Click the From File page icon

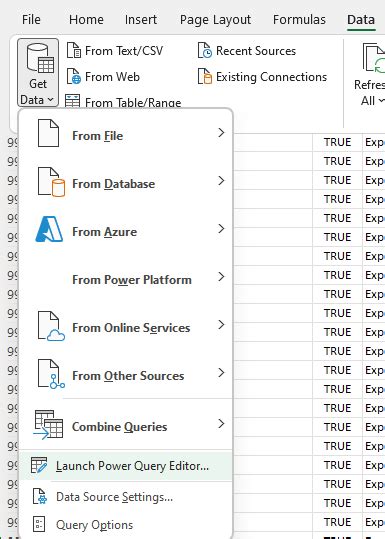[x=48, y=133]
